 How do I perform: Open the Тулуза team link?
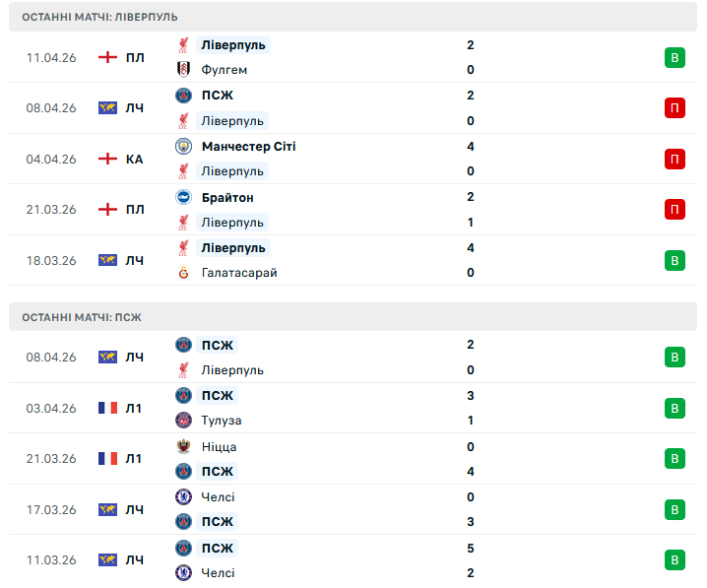[222, 421]
